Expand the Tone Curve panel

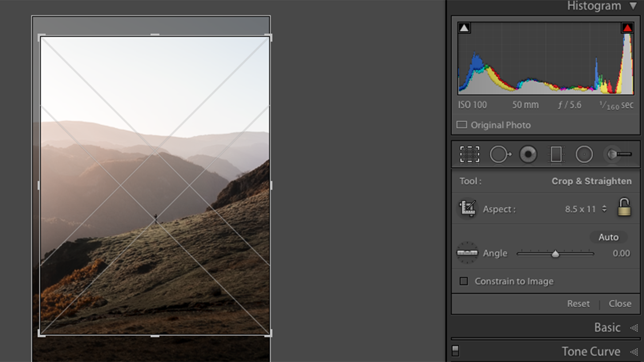[633, 352]
